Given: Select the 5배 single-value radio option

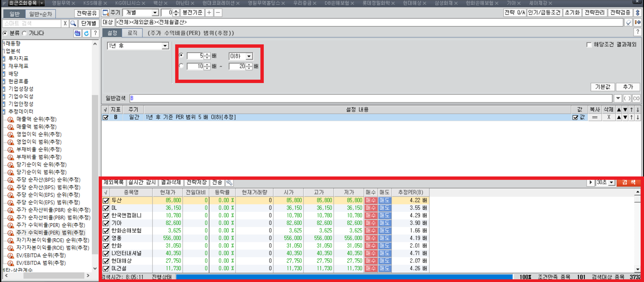Looking at the screenshot, I should pyautogui.click(x=182, y=55).
